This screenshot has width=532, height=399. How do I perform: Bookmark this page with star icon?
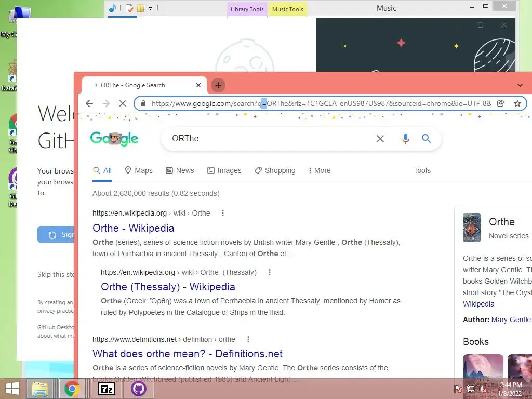[x=517, y=103]
